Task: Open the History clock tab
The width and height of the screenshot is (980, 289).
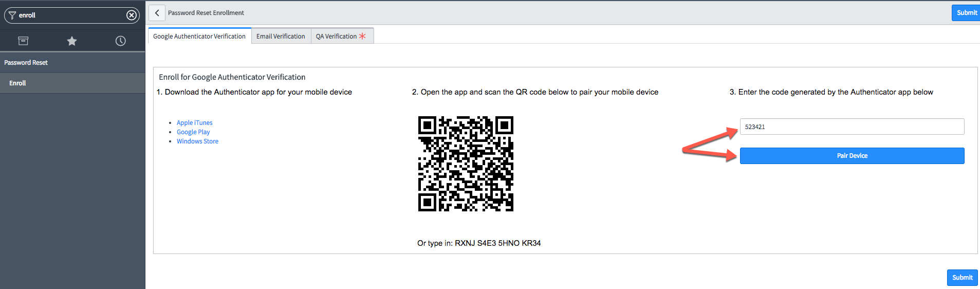Action: 121,41
